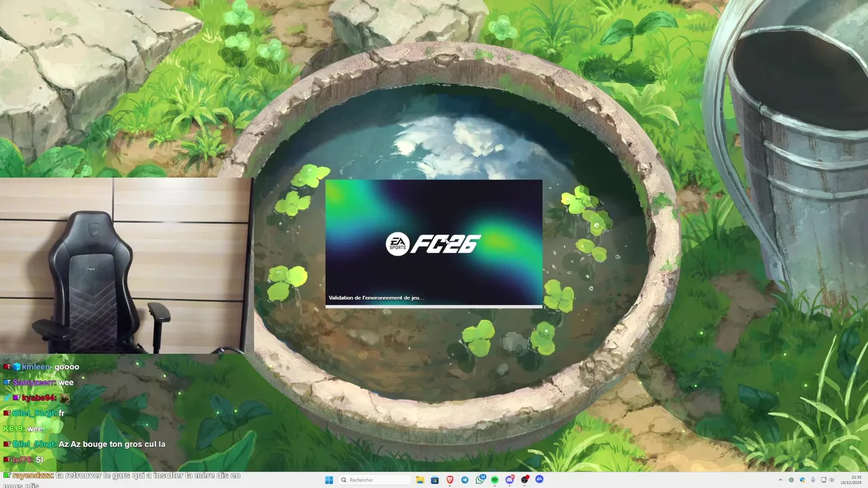This screenshot has height=488, width=868.
Task: Open network settings tray icon
Action: coord(823,480)
